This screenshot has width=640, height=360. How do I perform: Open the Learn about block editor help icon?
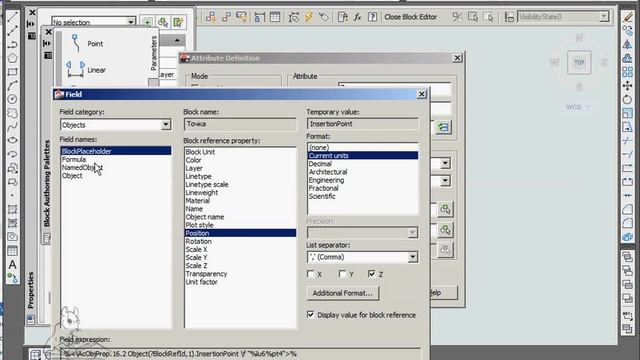tap(372, 17)
